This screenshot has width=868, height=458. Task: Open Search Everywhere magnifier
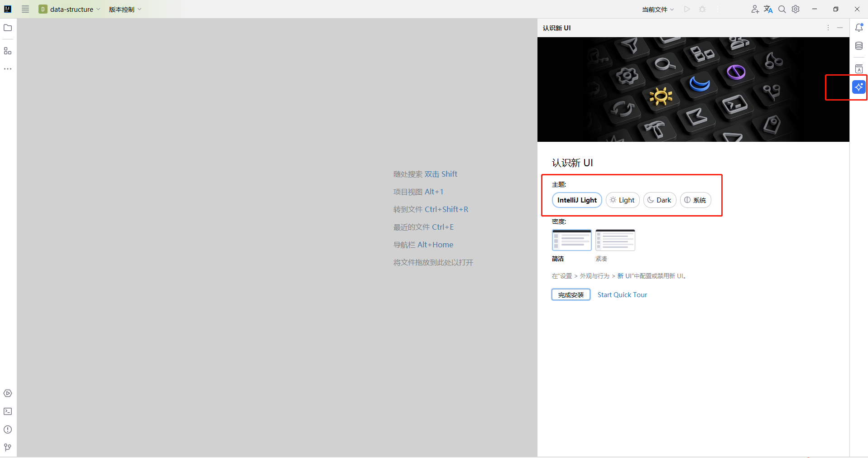782,9
